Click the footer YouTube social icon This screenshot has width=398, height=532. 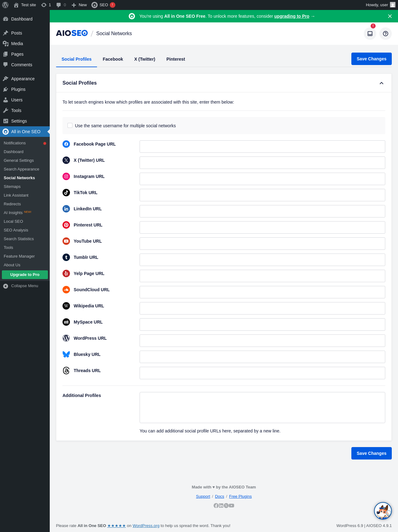(x=232, y=506)
